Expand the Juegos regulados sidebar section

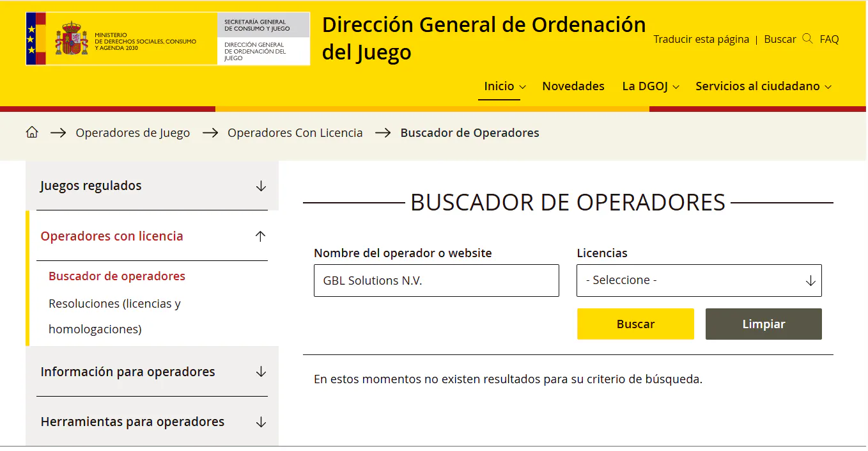click(152, 186)
